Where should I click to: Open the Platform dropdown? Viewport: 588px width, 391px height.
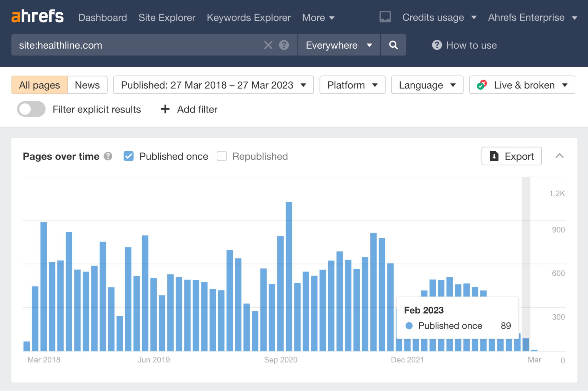click(x=352, y=85)
